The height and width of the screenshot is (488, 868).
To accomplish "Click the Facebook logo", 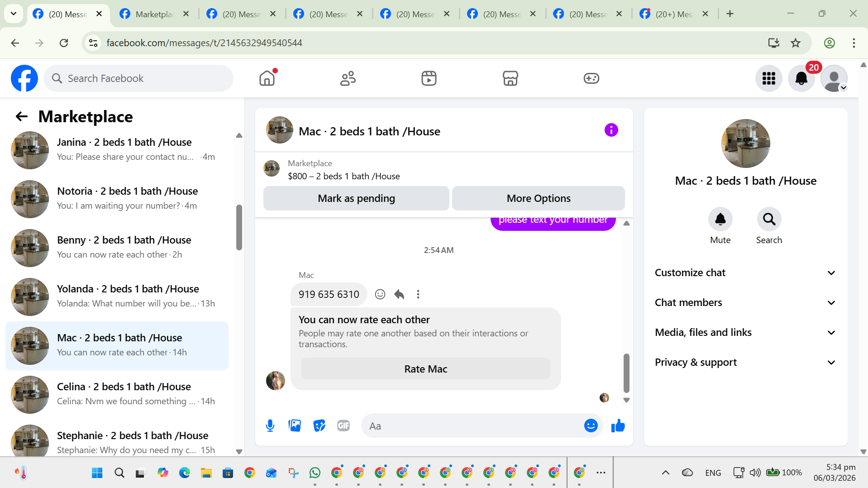I will [24, 78].
